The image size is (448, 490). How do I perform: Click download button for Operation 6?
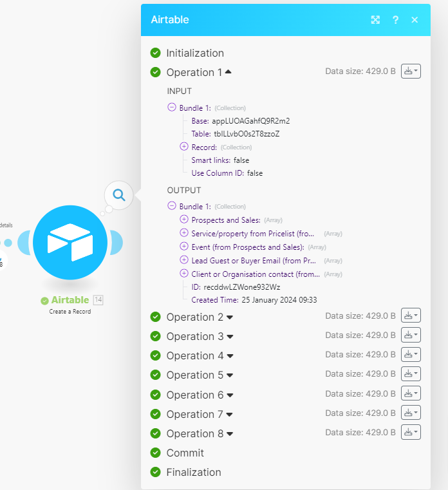point(411,393)
